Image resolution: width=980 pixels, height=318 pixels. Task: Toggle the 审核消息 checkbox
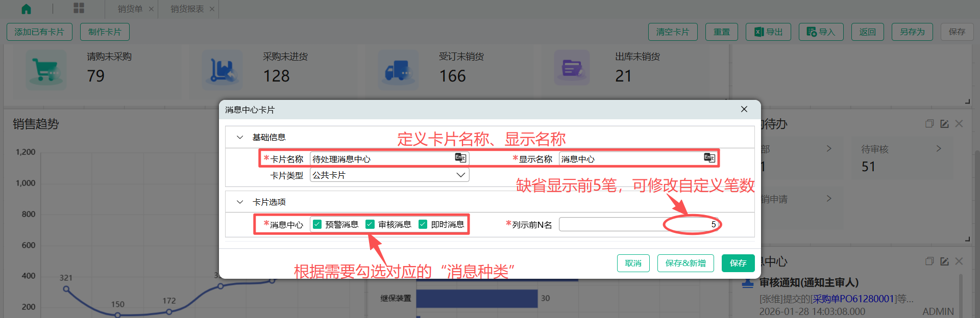[x=370, y=224]
